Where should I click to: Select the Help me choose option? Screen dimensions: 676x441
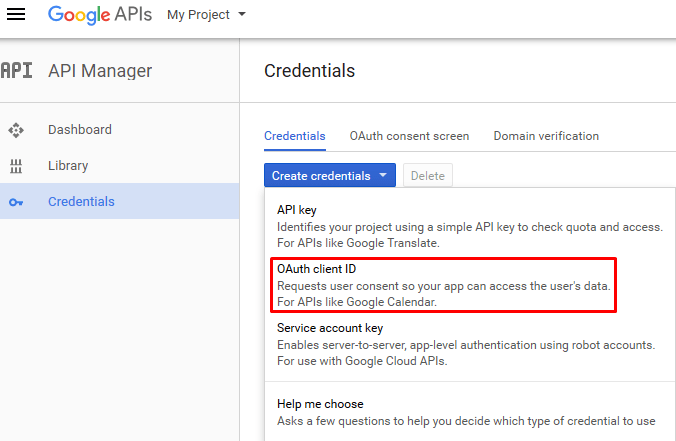coord(470,412)
